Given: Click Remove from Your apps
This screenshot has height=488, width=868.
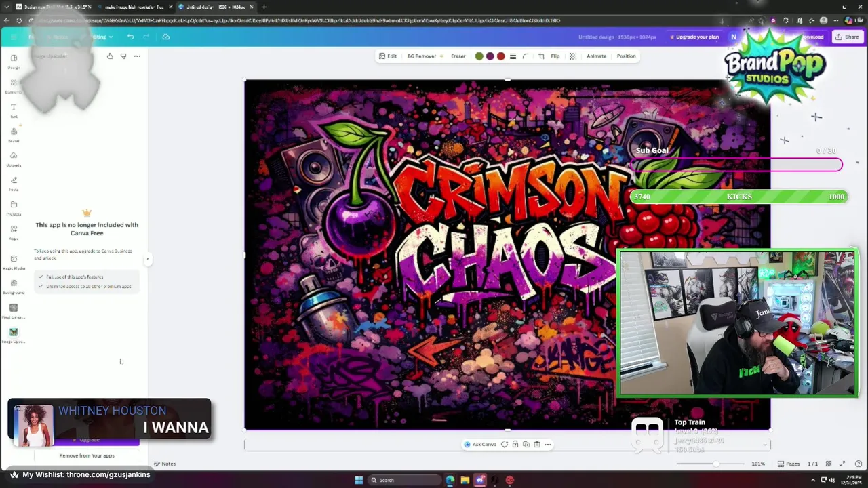Looking at the screenshot, I should coord(87,455).
